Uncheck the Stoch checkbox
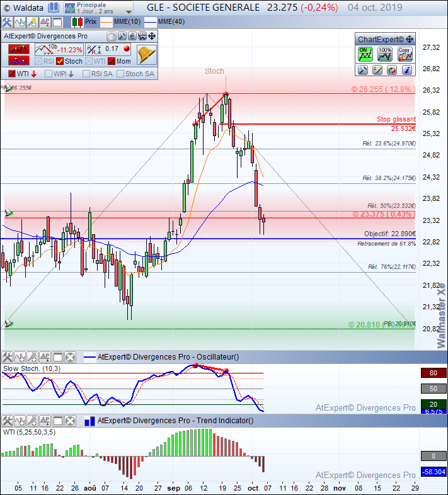 click(60, 61)
